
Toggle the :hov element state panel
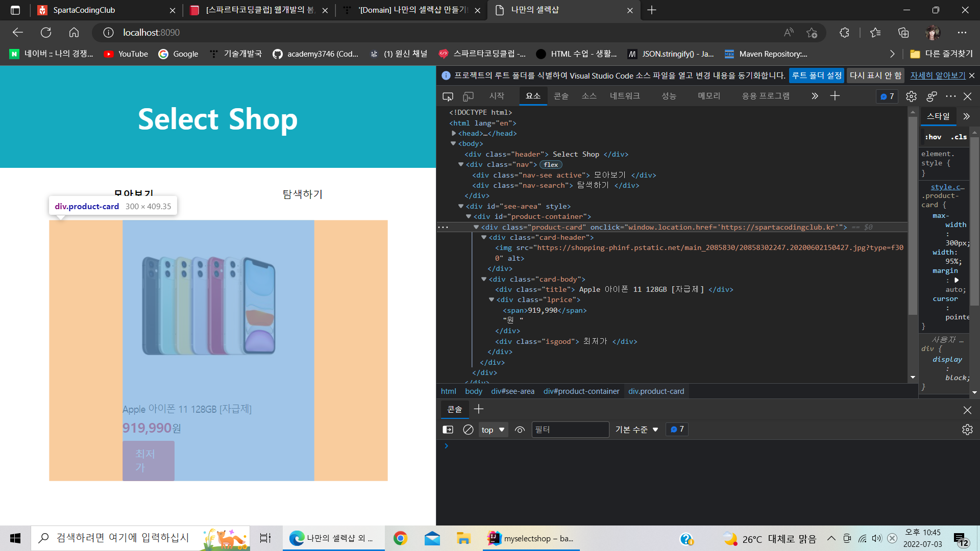tap(933, 137)
